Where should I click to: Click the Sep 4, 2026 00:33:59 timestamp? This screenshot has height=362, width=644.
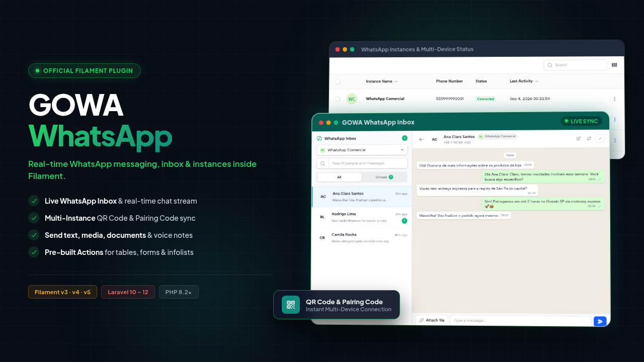pyautogui.click(x=530, y=99)
